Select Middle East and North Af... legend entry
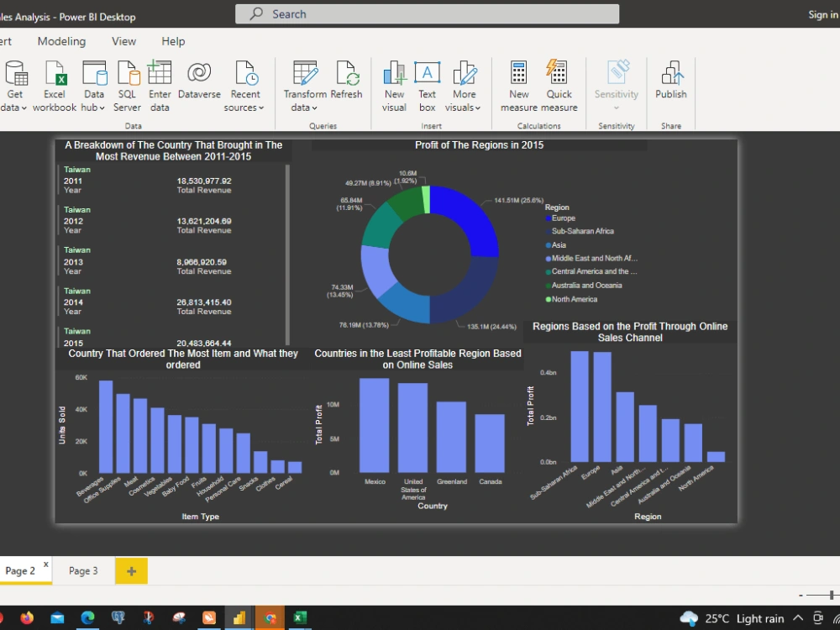The height and width of the screenshot is (630, 840). [591, 258]
